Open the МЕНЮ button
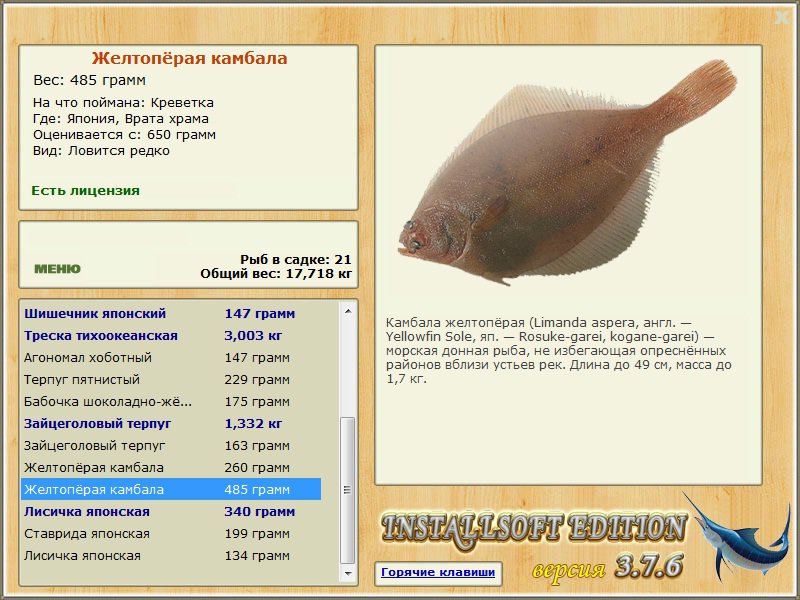 (57, 269)
